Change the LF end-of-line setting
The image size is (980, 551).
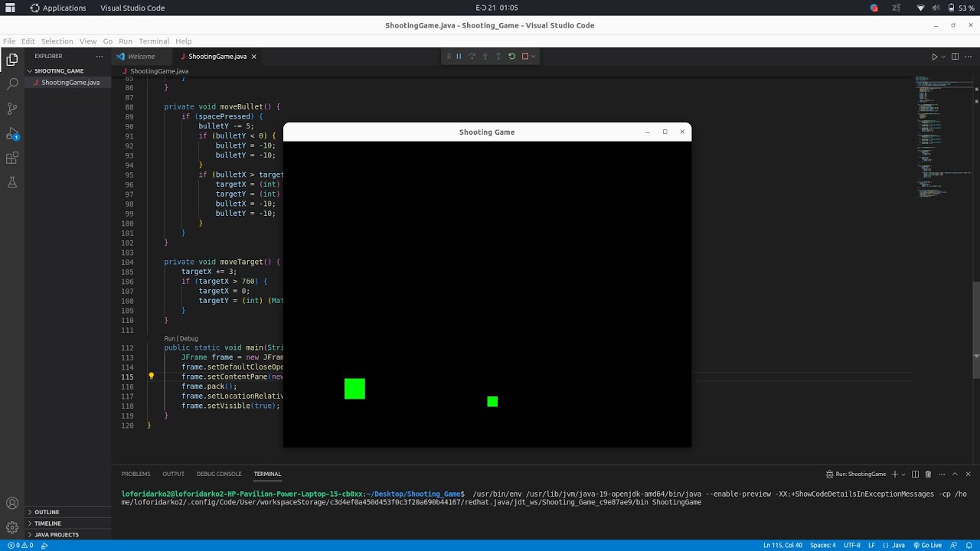[x=872, y=546]
